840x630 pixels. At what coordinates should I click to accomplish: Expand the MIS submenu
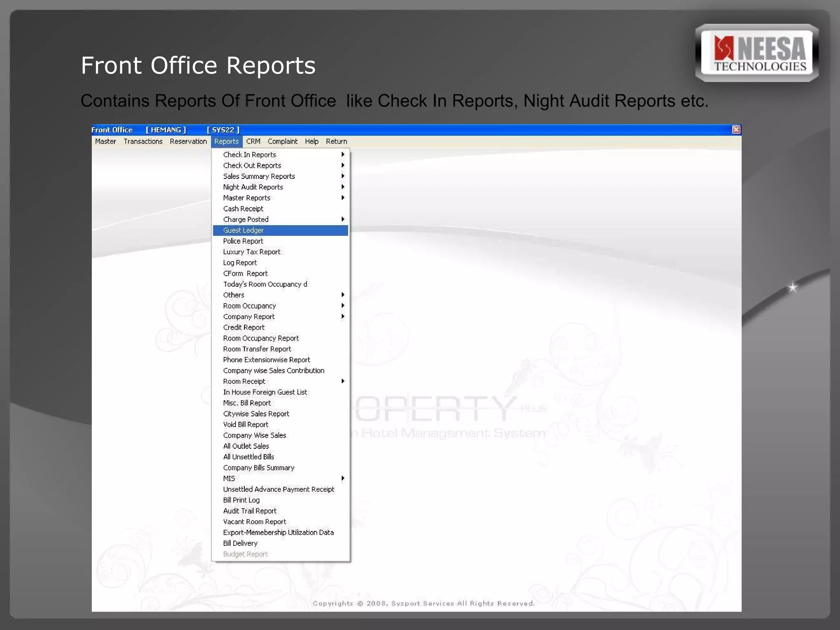[281, 479]
